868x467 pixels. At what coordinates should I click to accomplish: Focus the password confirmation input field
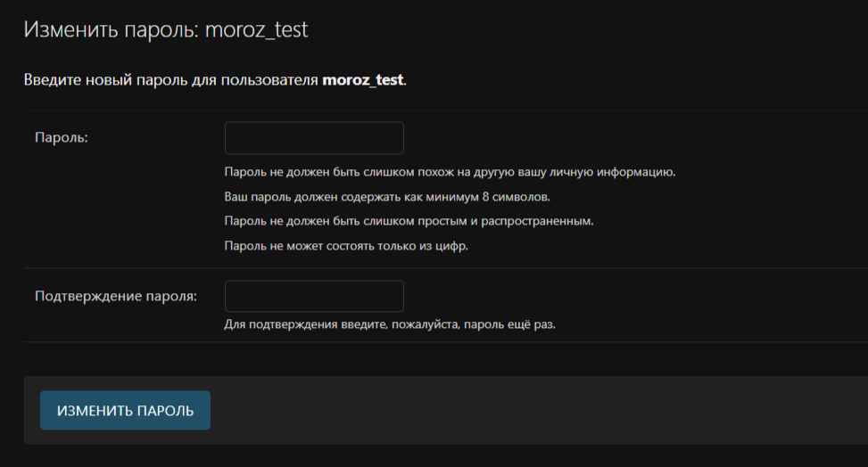coord(314,297)
